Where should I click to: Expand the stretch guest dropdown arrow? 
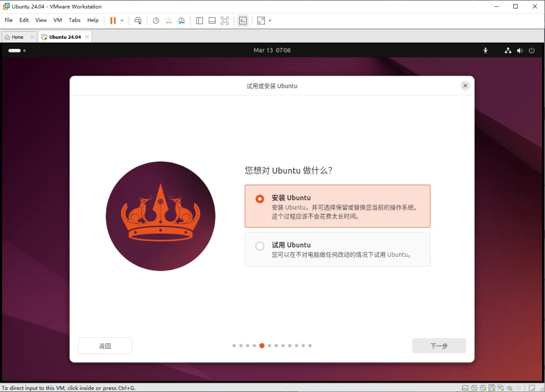(270, 21)
